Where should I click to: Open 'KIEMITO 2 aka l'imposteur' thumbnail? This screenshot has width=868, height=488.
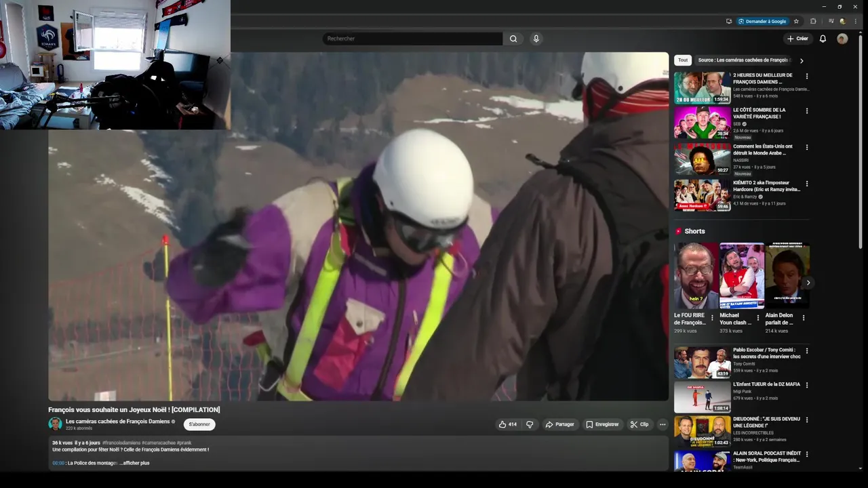point(702,195)
